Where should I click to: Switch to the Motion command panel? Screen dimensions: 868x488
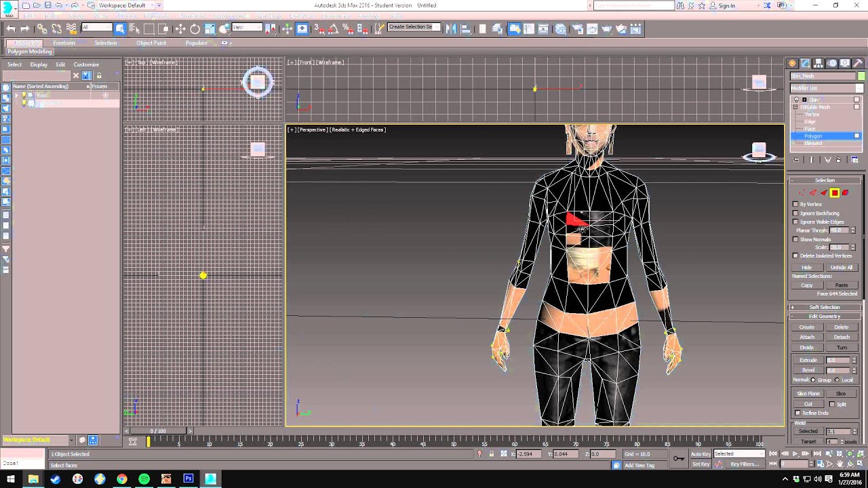pyautogui.click(x=832, y=63)
